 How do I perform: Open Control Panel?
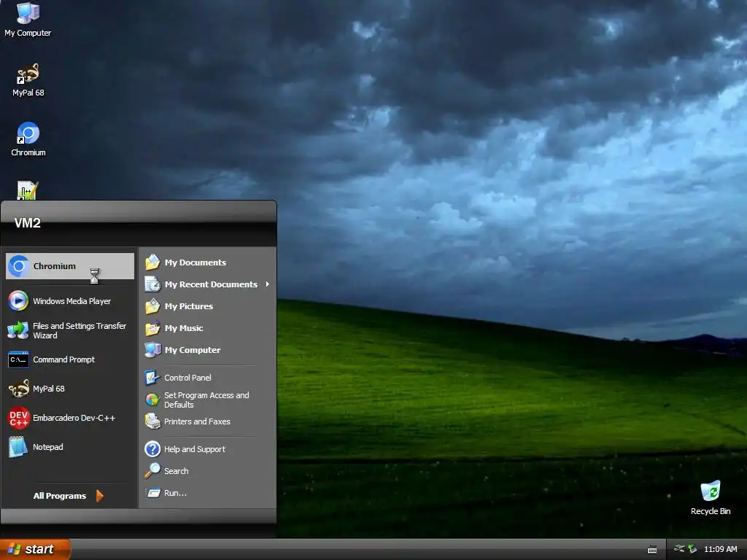pyautogui.click(x=208, y=378)
